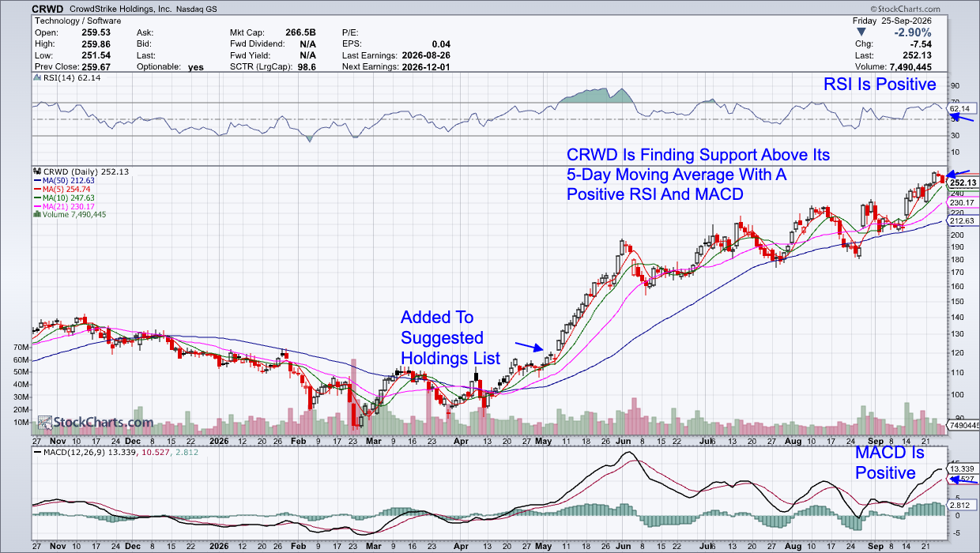Click the 2.812 histogram value tag
The height and width of the screenshot is (553, 980).
(962, 504)
